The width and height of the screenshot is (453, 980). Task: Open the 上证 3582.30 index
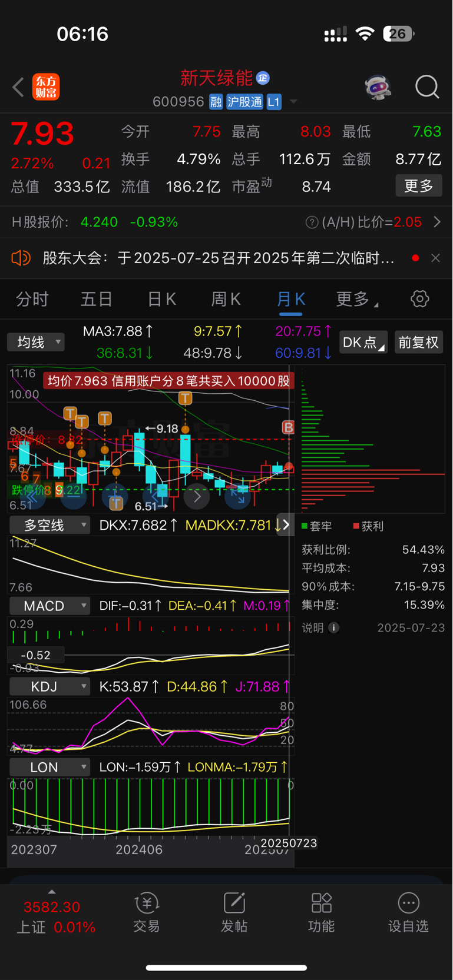56,917
